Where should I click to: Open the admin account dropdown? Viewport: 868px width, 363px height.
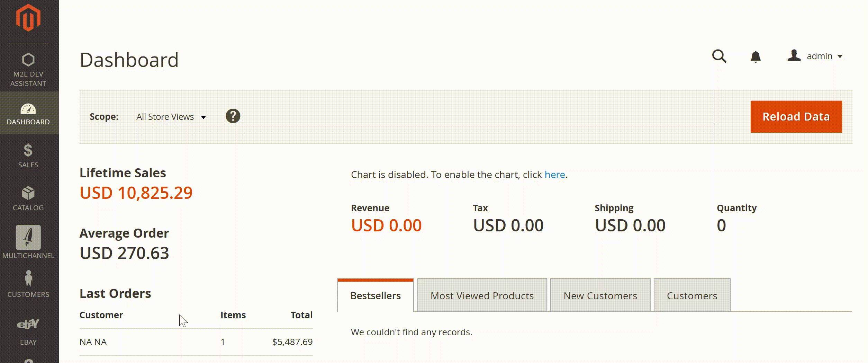pyautogui.click(x=815, y=56)
